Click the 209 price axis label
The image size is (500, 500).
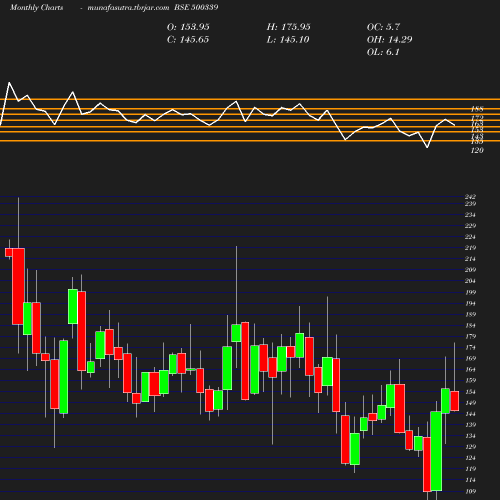[470, 270]
